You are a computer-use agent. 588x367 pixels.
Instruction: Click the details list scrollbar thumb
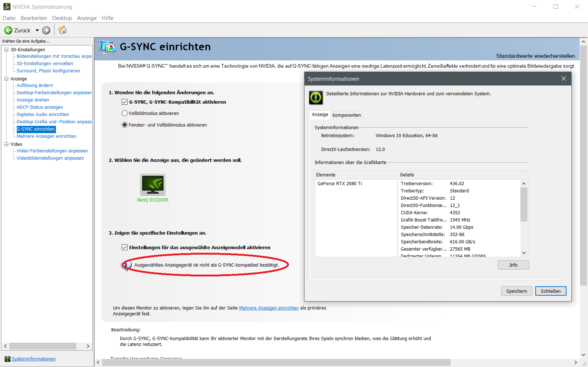click(x=524, y=204)
